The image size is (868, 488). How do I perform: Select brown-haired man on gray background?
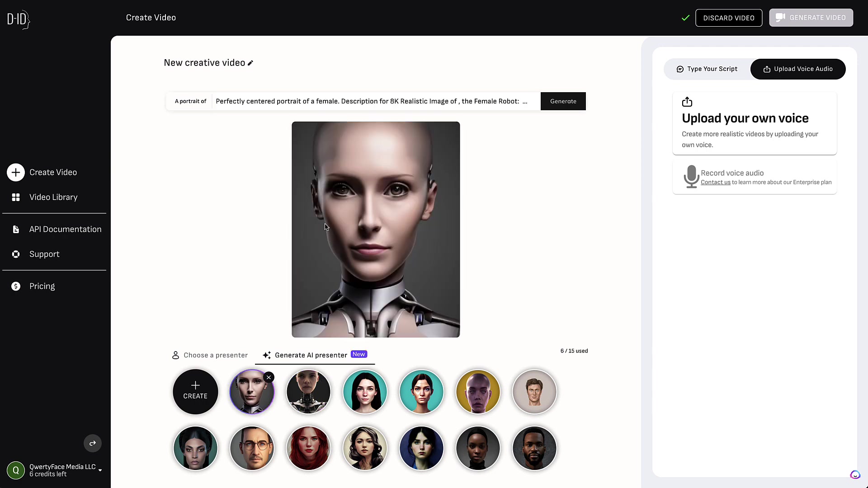pos(534,392)
